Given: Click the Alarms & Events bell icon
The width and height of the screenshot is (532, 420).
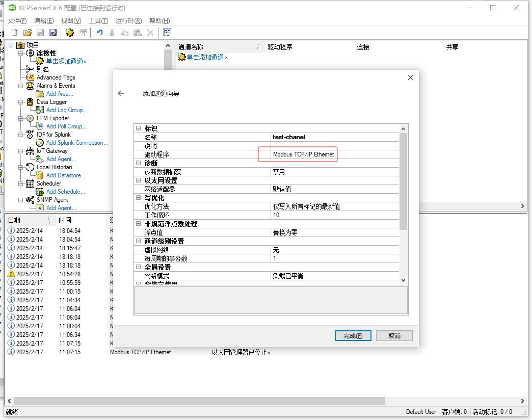Looking at the screenshot, I should tap(30, 86).
